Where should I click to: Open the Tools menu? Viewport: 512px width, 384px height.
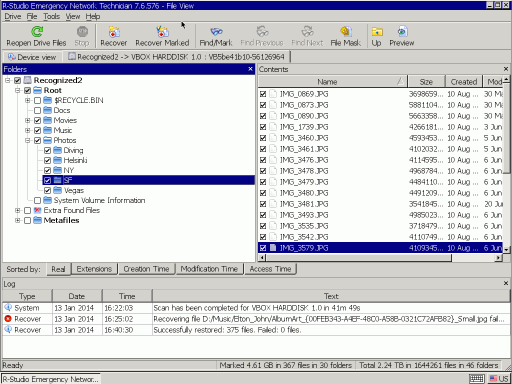point(51,16)
